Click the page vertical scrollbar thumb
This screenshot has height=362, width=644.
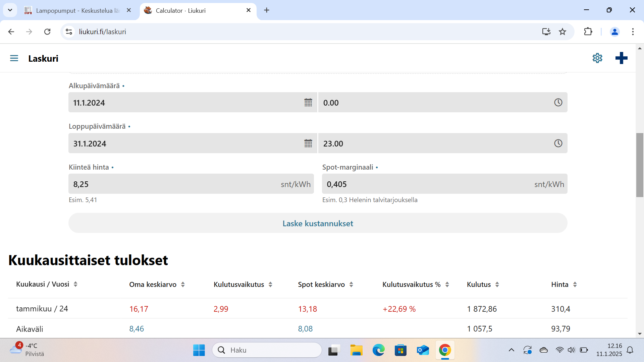(640, 165)
